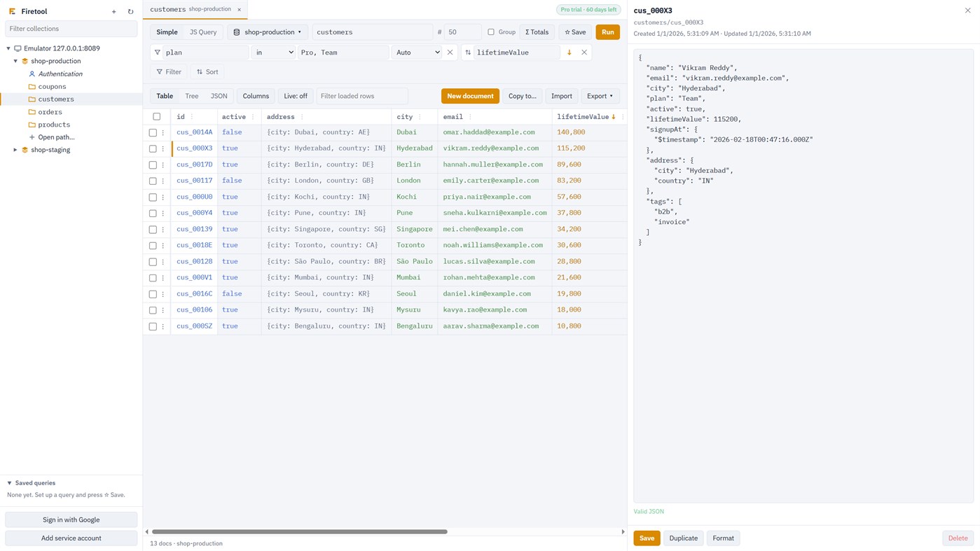
Task: Refresh collections with the reload icon
Action: click(130, 12)
